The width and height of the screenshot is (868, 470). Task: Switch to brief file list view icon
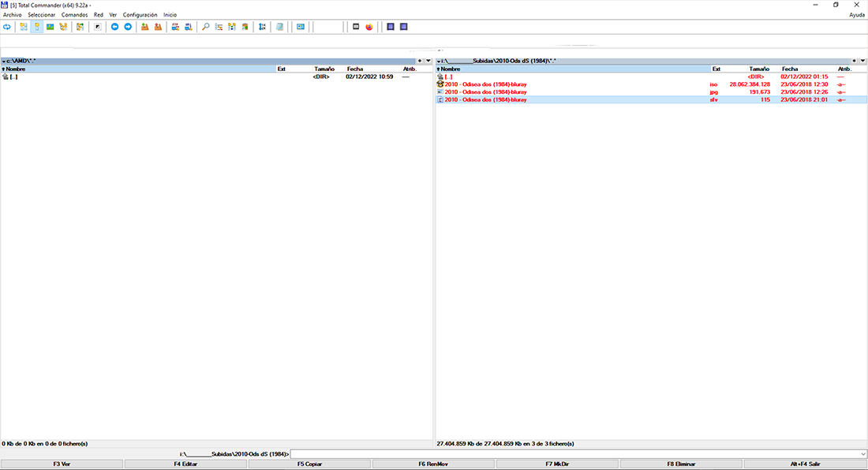click(24, 27)
